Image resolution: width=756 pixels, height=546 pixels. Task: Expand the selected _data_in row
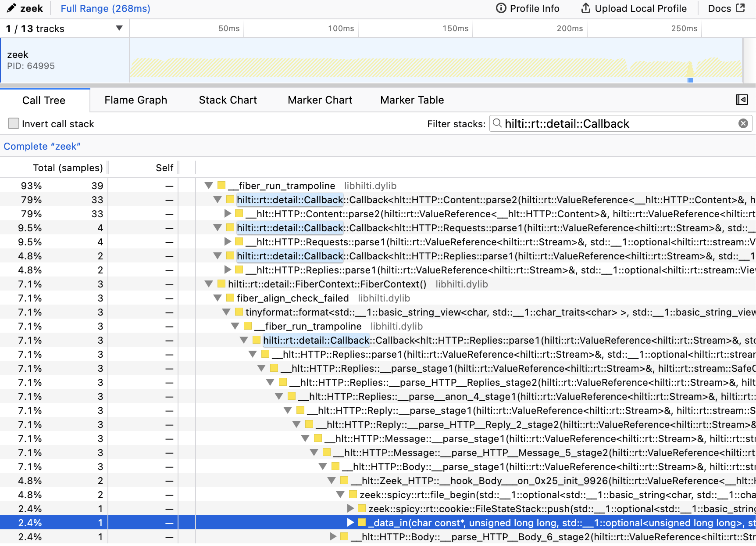click(x=350, y=523)
